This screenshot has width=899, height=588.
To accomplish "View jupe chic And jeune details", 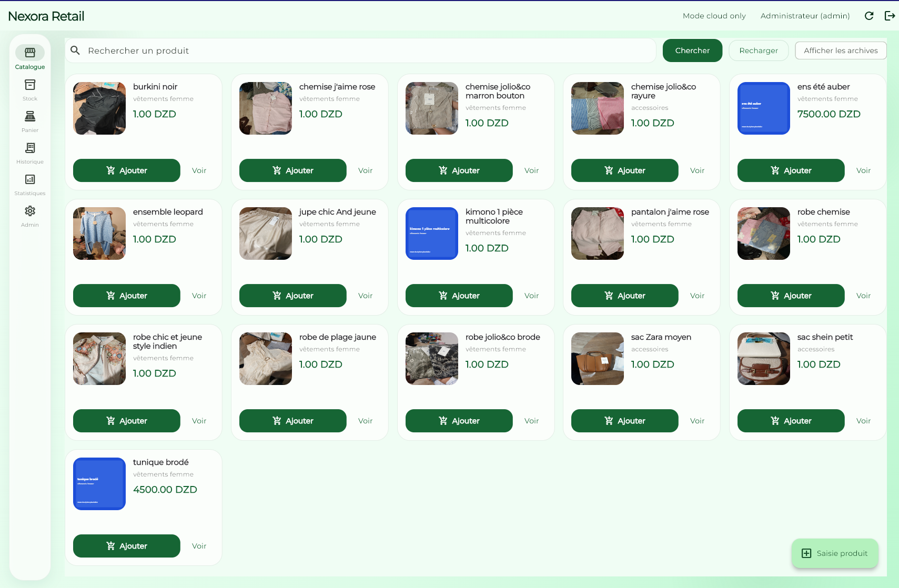I will pos(366,296).
